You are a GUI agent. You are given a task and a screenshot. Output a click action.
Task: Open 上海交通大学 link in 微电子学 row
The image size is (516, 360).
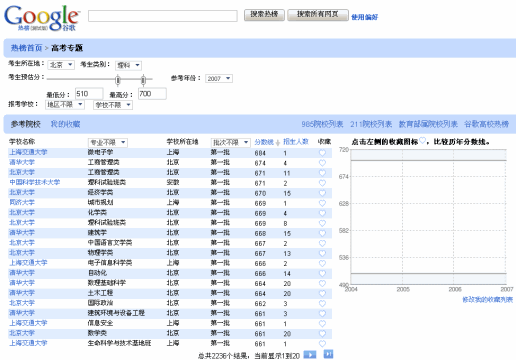coord(28,152)
